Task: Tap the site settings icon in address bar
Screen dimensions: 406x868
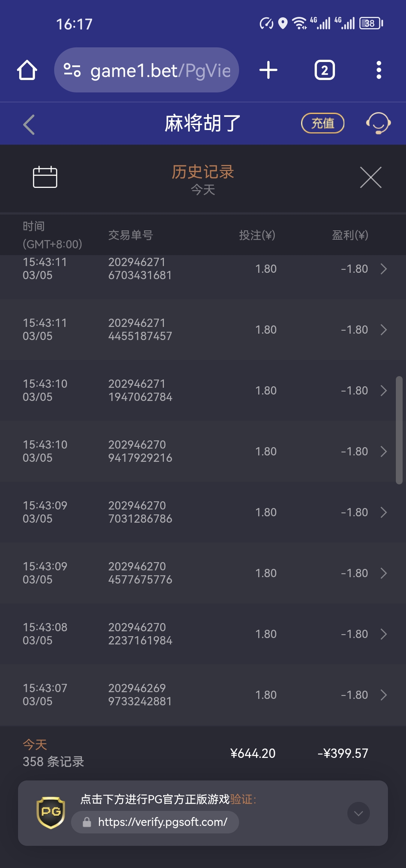Action: [72, 70]
